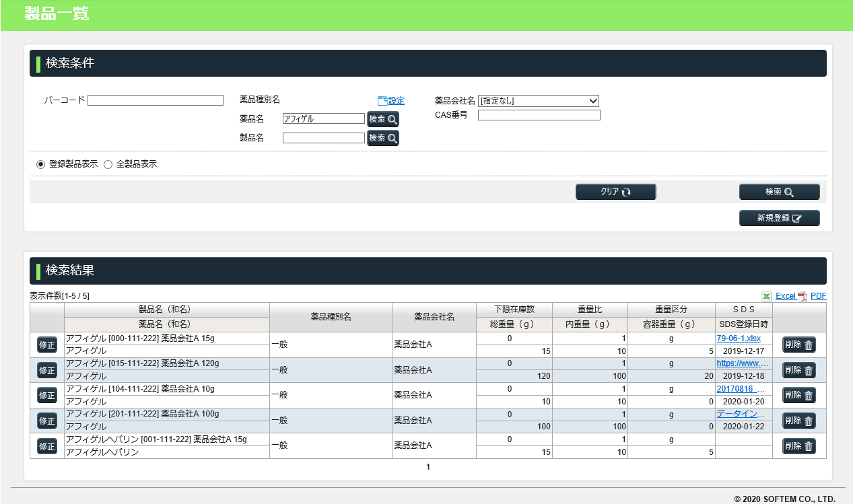Edit the アフィゲル 15g row with 修正
Viewport: 853px width, 504px height.
click(47, 345)
